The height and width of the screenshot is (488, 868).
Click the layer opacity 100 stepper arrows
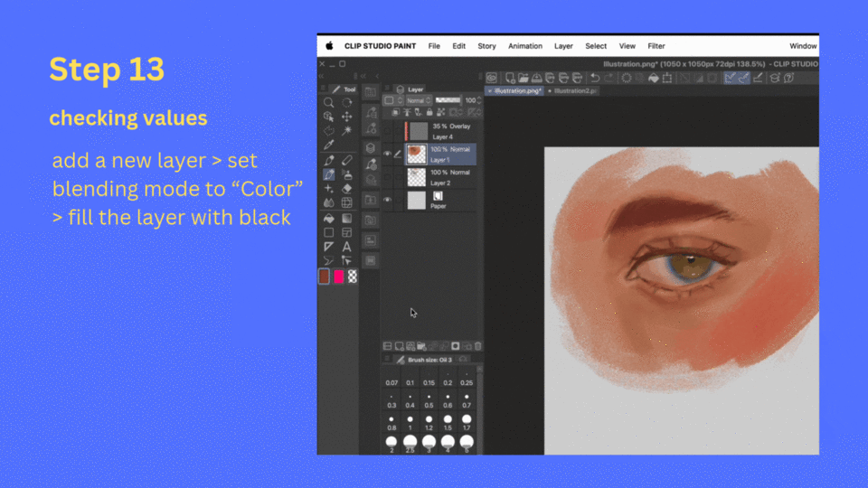(x=479, y=100)
